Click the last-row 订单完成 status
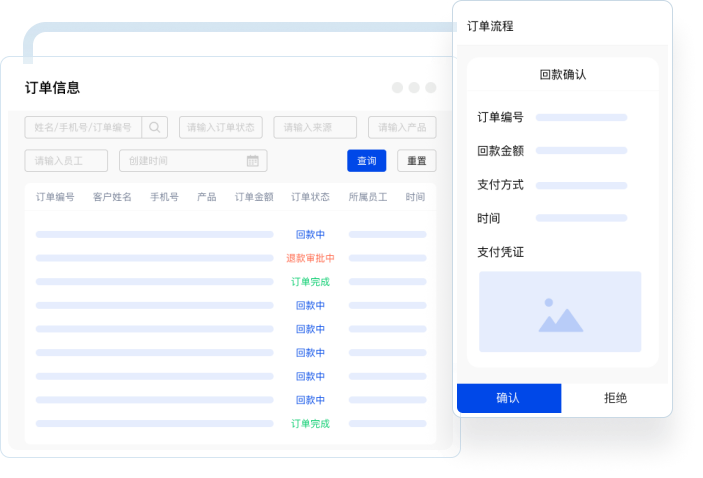Viewport: 703px width, 478px height. click(x=310, y=424)
